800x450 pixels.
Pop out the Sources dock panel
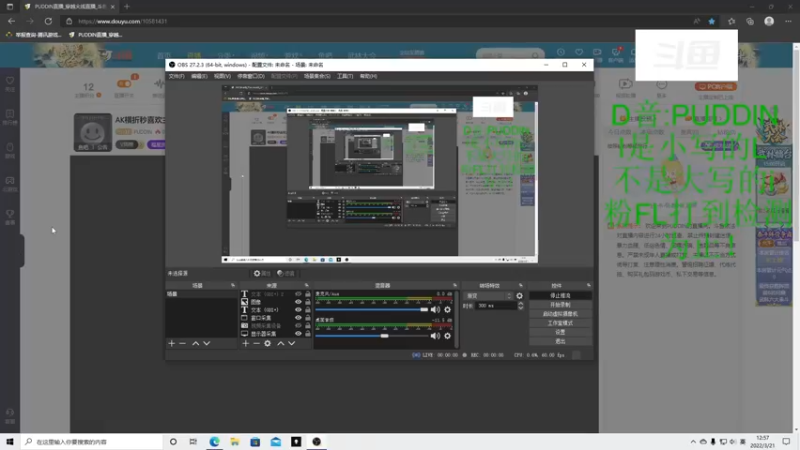(x=307, y=285)
